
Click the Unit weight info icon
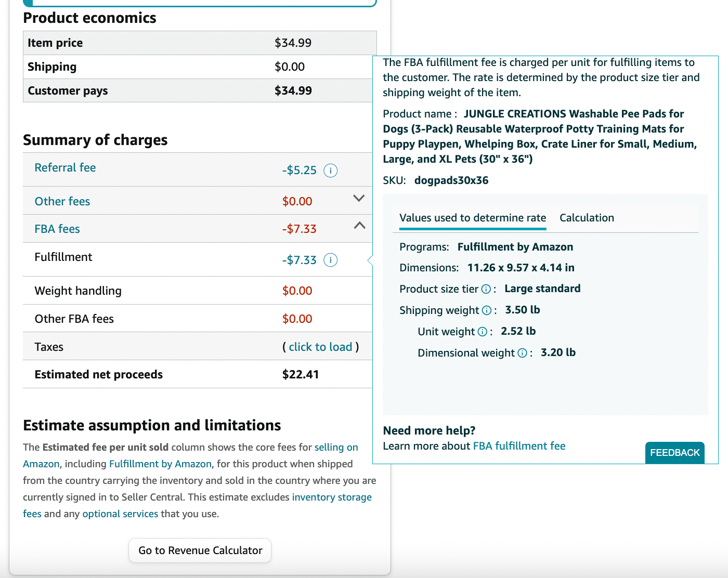(x=483, y=332)
